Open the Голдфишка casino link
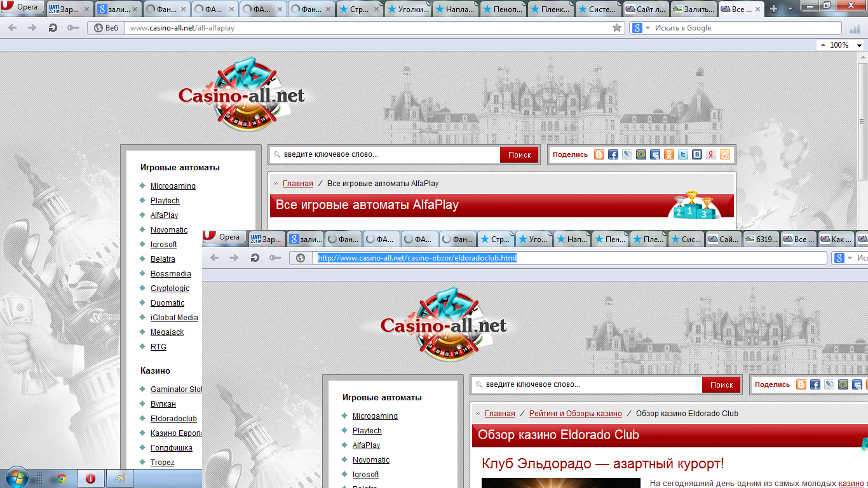This screenshot has width=868, height=488. pos(172,448)
